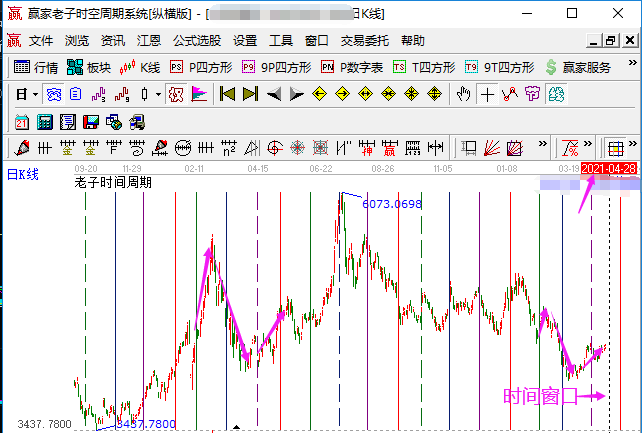The height and width of the screenshot is (433, 642).
Task: Toggle the crosshair cursor tool
Action: [x=487, y=95]
